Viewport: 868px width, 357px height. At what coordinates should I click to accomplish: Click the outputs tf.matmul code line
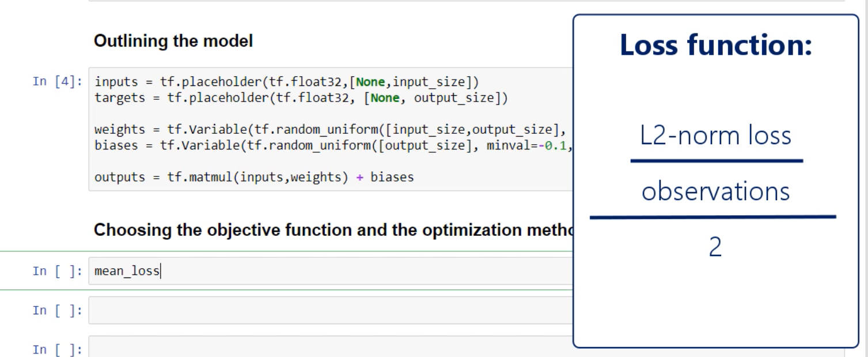[x=254, y=177]
